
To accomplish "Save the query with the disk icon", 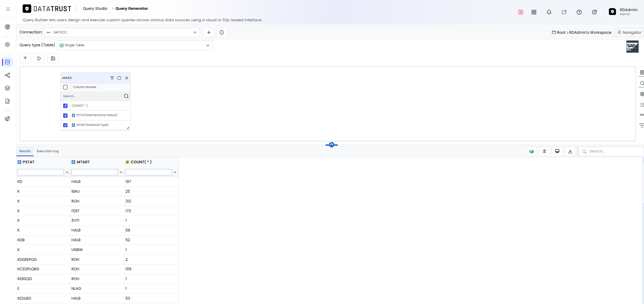I will 53,58.
